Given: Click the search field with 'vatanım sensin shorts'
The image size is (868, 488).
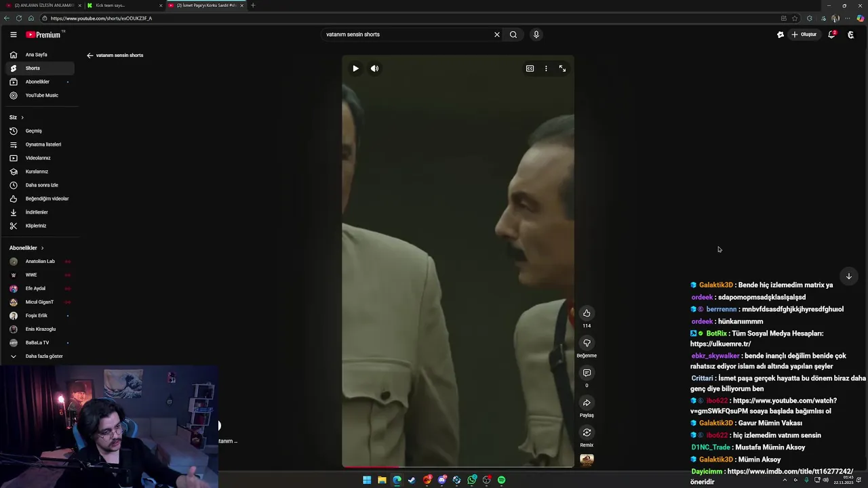Looking at the screenshot, I should point(407,35).
